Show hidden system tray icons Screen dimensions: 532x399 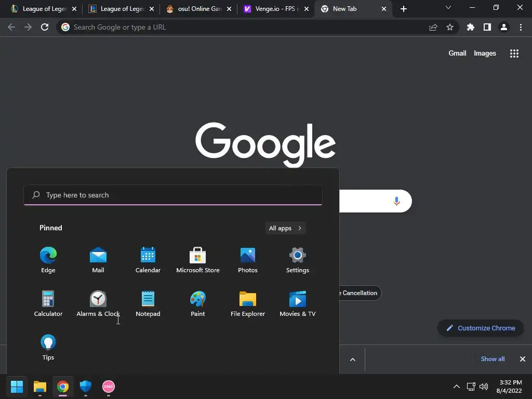[x=457, y=387]
